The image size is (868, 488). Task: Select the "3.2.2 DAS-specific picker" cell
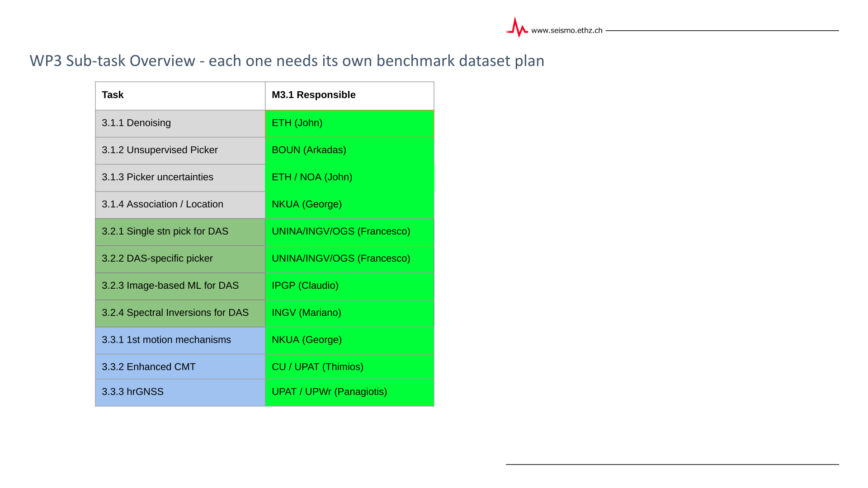pyautogui.click(x=180, y=259)
